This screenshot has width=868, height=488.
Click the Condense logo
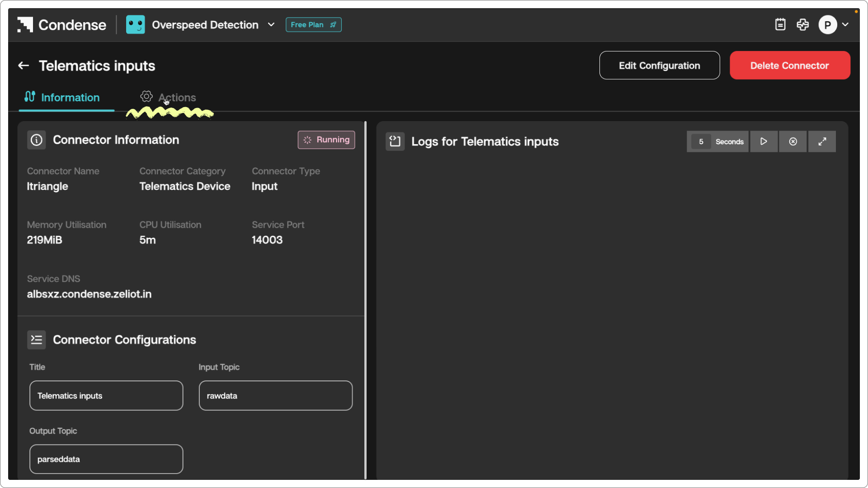pyautogui.click(x=62, y=25)
